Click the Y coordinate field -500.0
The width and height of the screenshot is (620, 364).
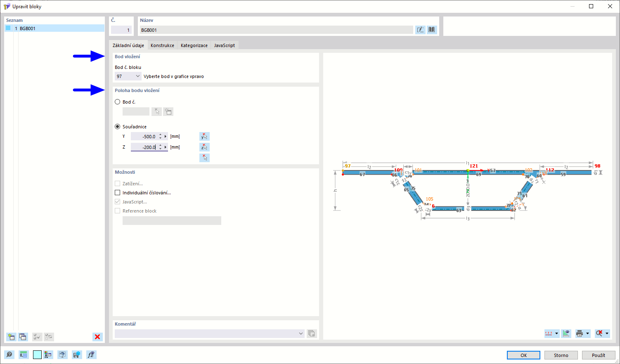144,136
